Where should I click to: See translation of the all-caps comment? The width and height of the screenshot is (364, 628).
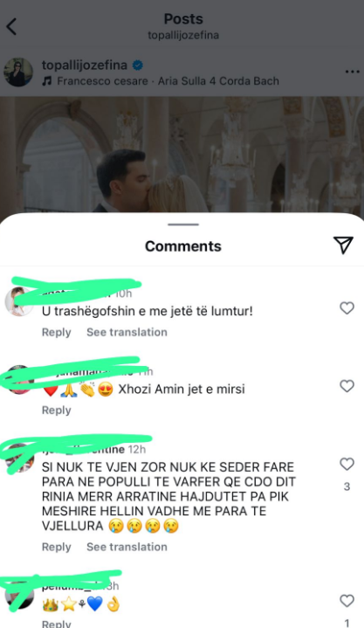click(x=127, y=547)
